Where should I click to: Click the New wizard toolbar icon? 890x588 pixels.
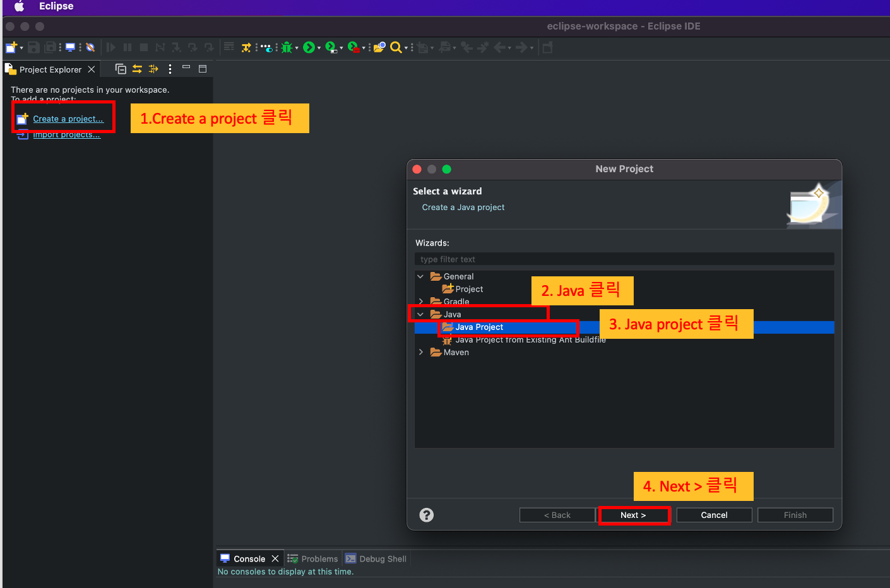(x=11, y=47)
